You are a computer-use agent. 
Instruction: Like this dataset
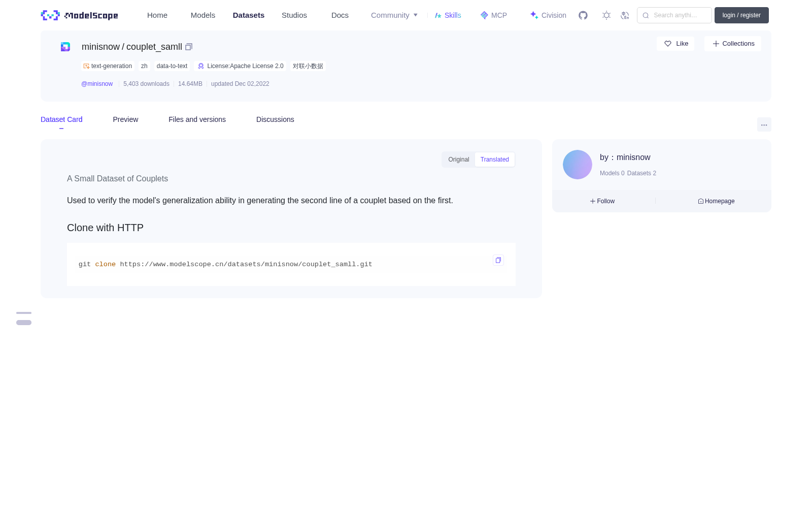click(x=675, y=44)
